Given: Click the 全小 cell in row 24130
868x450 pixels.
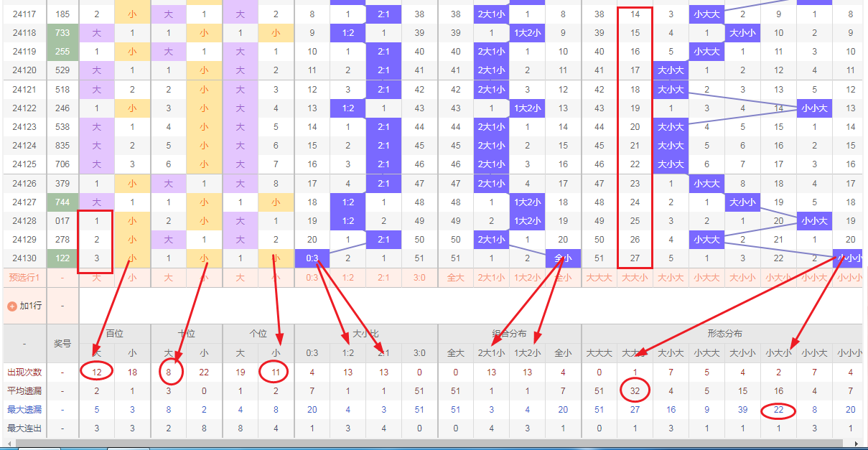Looking at the screenshot, I should pyautogui.click(x=564, y=258).
